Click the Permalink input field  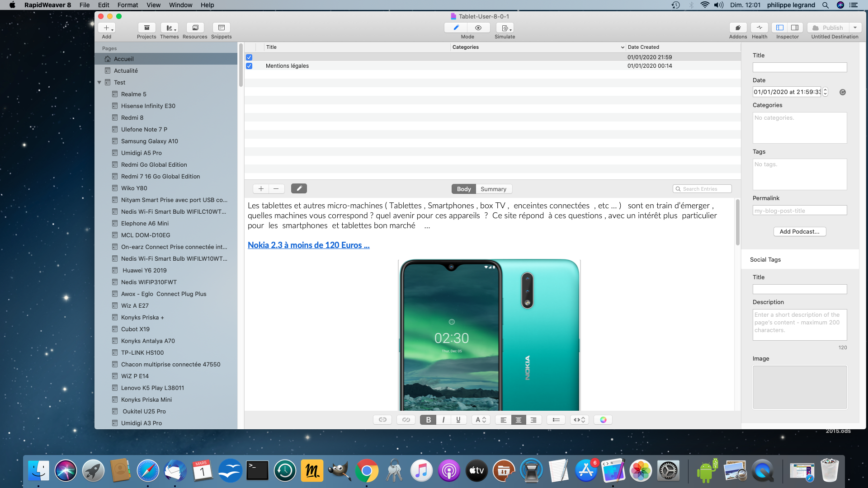coord(799,210)
